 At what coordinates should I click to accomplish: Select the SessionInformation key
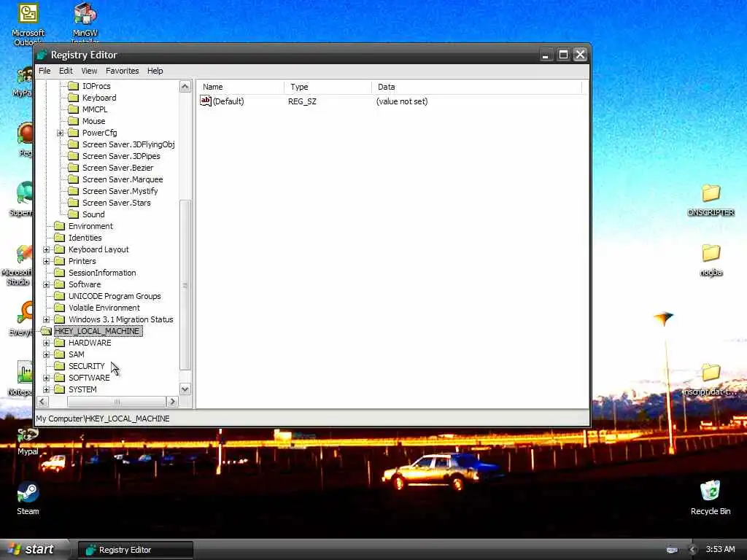point(102,273)
